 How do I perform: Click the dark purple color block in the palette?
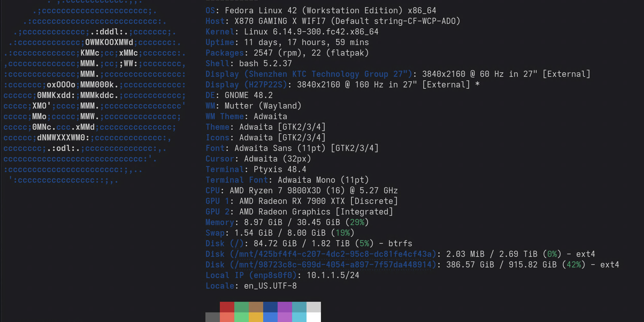285,307
